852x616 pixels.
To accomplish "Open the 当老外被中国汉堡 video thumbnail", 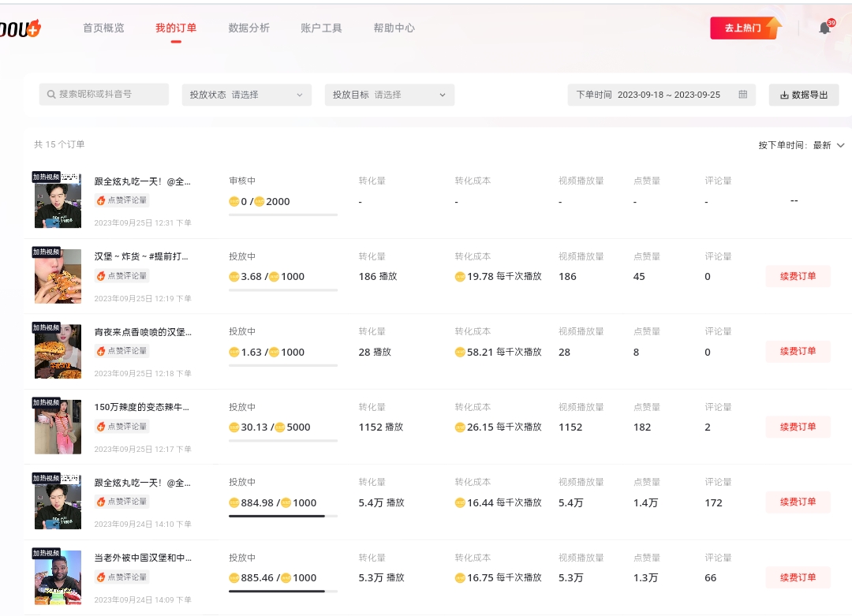I will [x=58, y=577].
